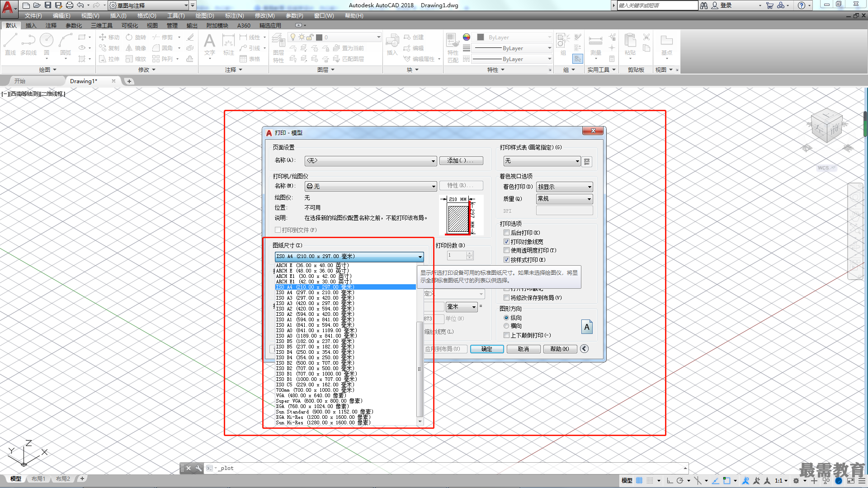Open Layer Properties (图层特性) manager
The width and height of the screenshot is (868, 488).
(x=278, y=49)
